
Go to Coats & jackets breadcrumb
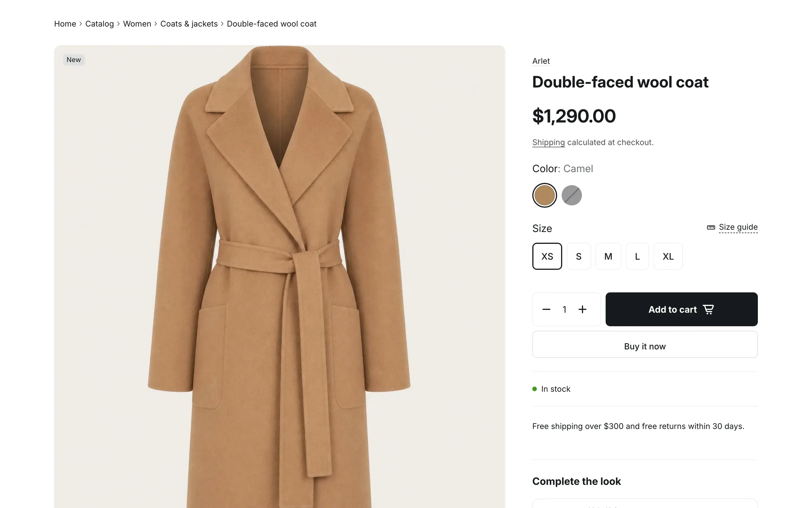(189, 24)
